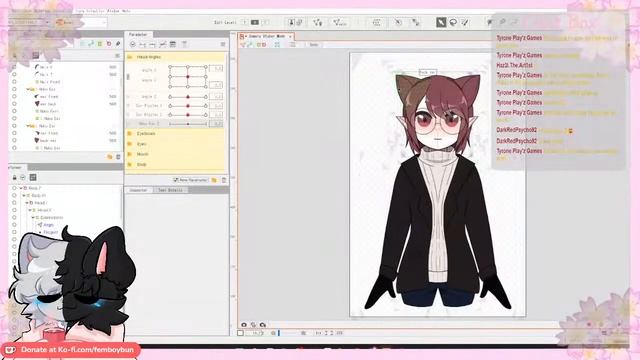Click the ink-dropper icon in Parts toolbar

pos(118,44)
